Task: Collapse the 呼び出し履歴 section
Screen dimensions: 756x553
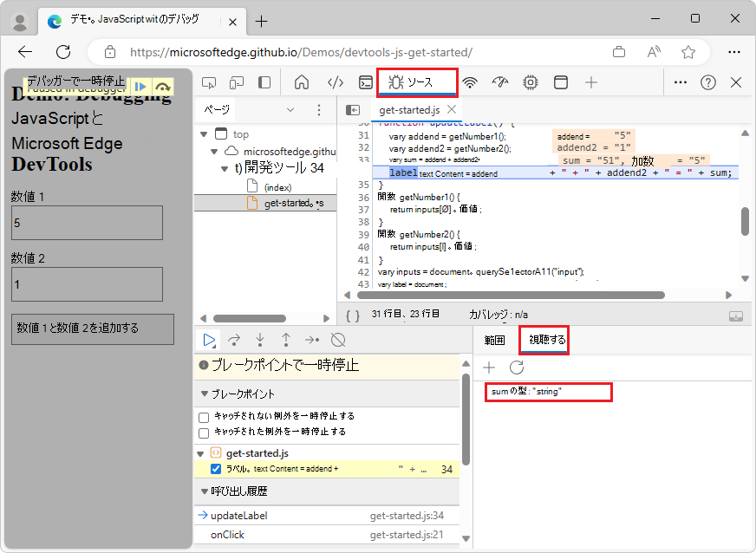Action: [205, 491]
